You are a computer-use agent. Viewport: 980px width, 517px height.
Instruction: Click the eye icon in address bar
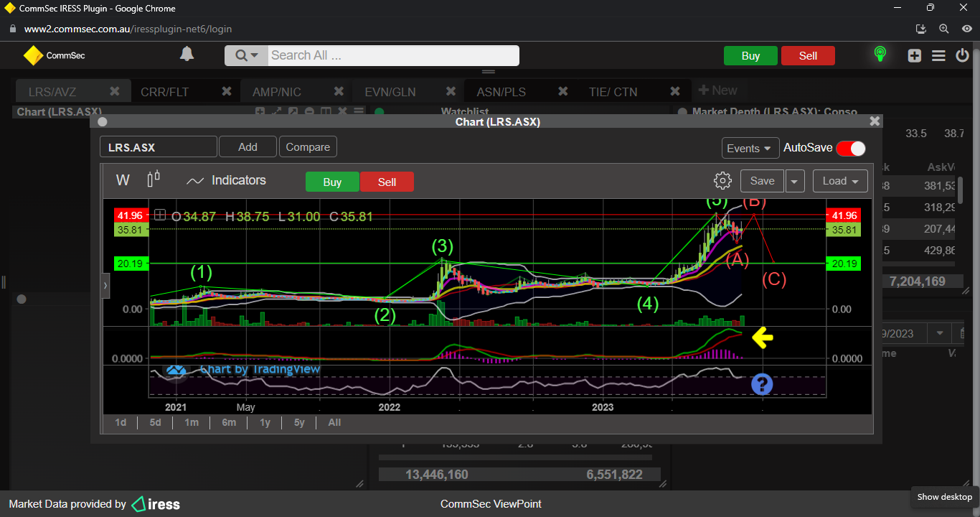pos(966,29)
